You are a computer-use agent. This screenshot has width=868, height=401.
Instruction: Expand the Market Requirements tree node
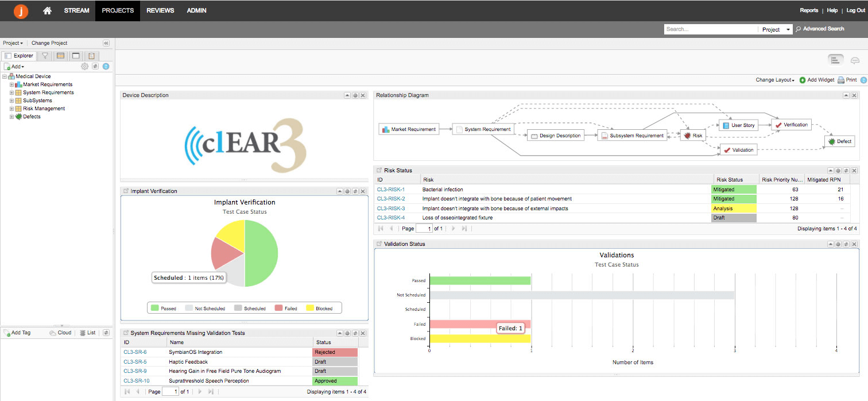tap(11, 84)
